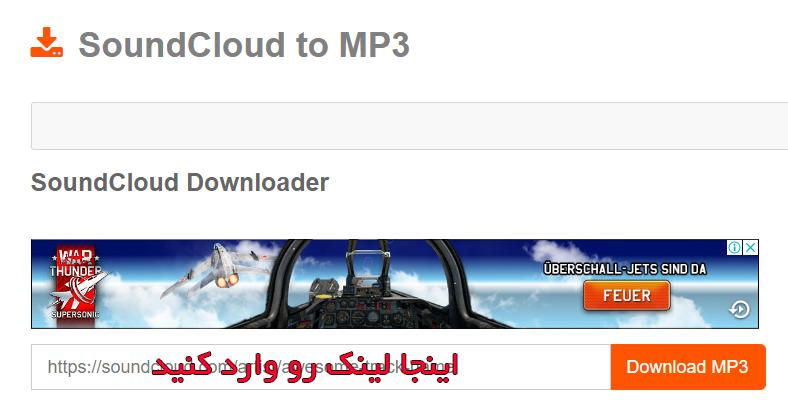Focus the SoundCloud URL input field

[321, 367]
